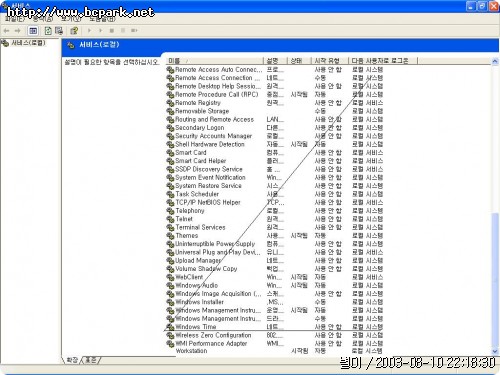Open the 동작(A) menu
Screen dimensions: 500x375
click(x=43, y=19)
